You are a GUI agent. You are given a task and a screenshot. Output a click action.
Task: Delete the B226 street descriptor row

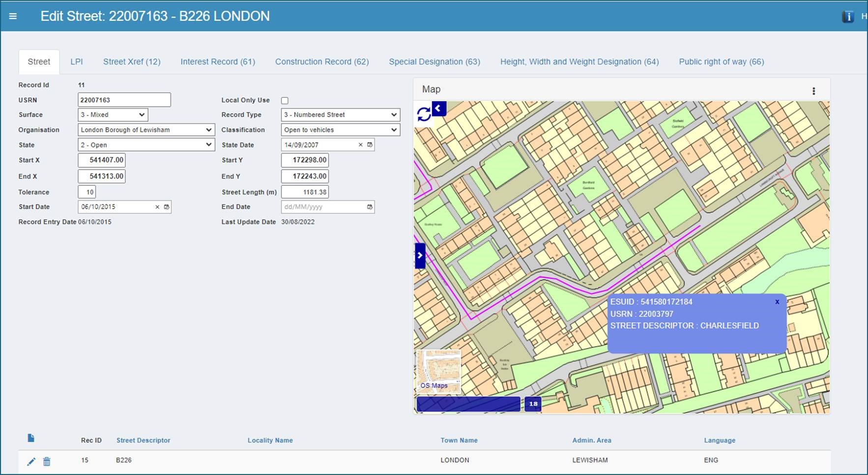click(x=47, y=461)
